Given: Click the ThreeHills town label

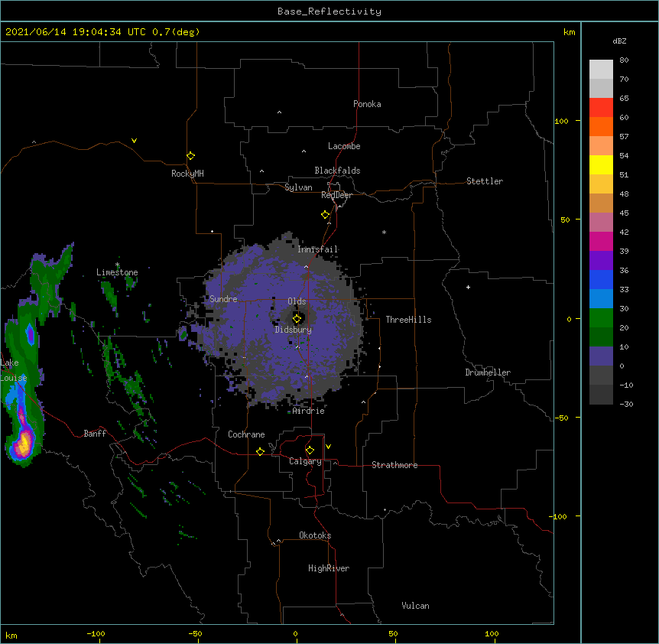Looking at the screenshot, I should (408, 320).
